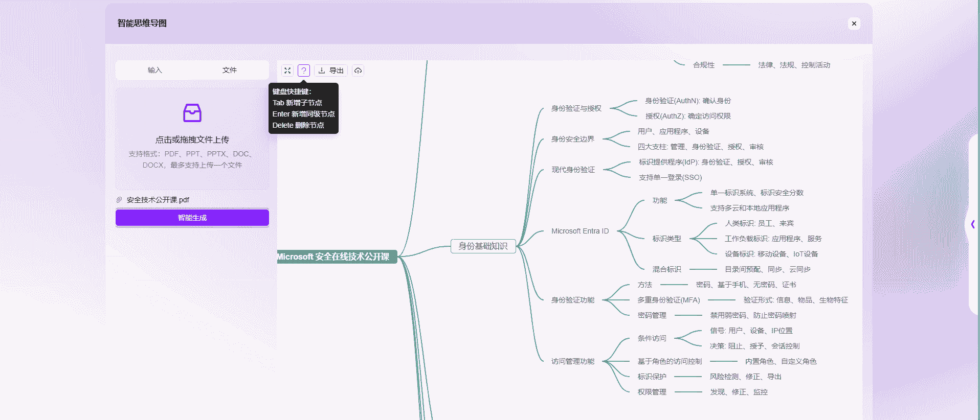Select the 基于角色的访问控制 node

pyautogui.click(x=670, y=361)
